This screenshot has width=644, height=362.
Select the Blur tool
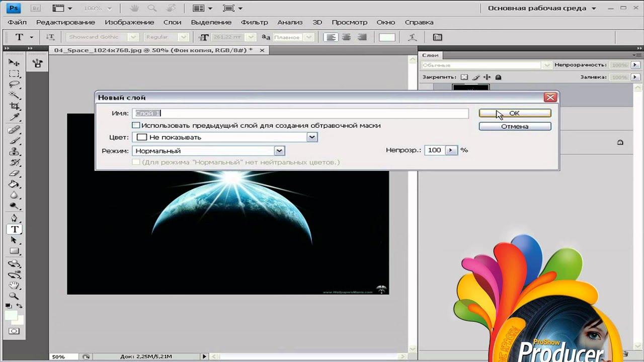tap(14, 195)
